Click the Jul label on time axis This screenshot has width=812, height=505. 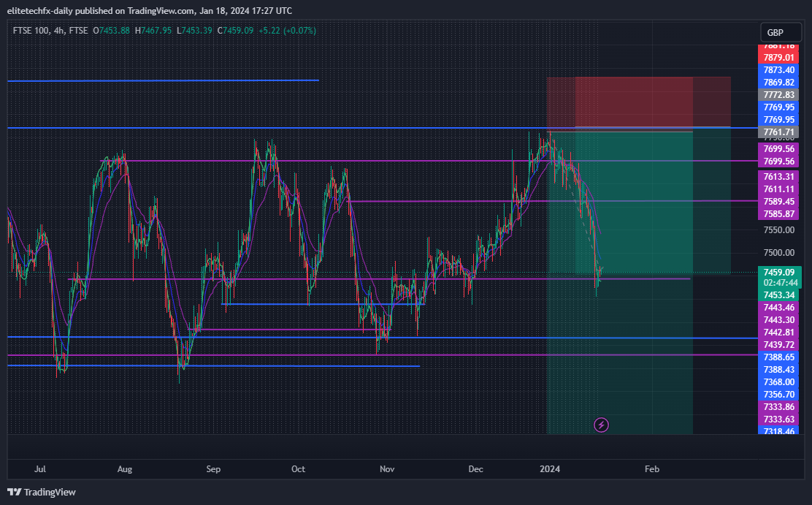point(40,469)
